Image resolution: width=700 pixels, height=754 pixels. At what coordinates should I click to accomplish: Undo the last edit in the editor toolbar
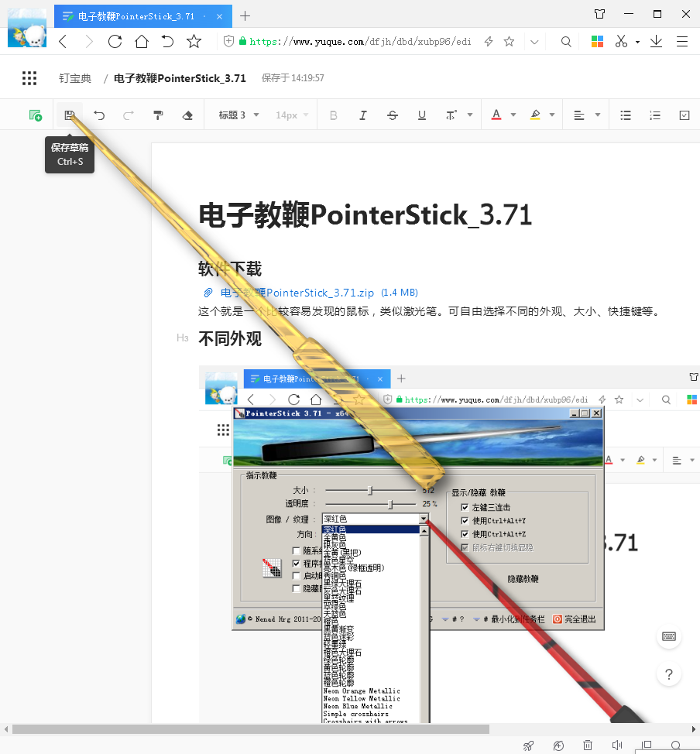99,115
